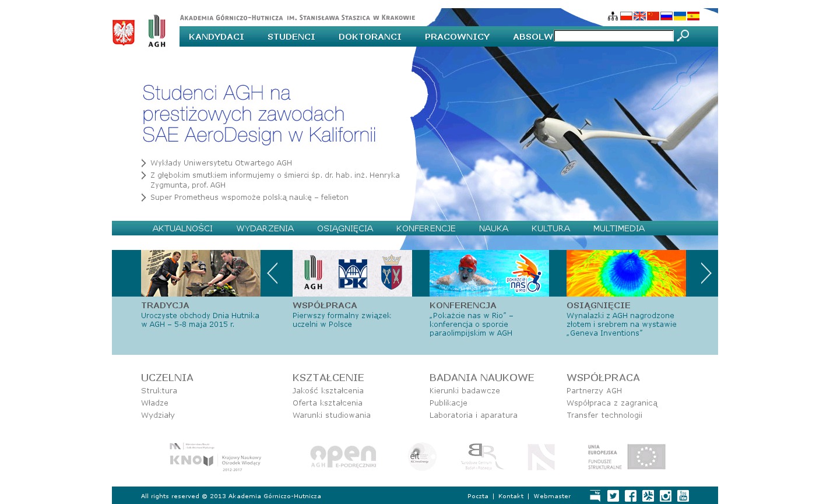The width and height of the screenshot is (830, 504).
Task: Open the Kandydaci menu
Action: tap(216, 37)
